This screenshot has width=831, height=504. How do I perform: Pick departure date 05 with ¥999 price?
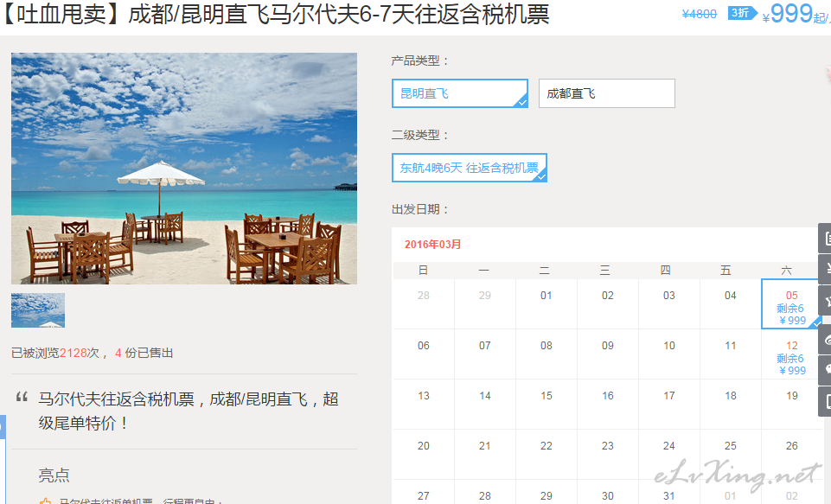point(792,304)
